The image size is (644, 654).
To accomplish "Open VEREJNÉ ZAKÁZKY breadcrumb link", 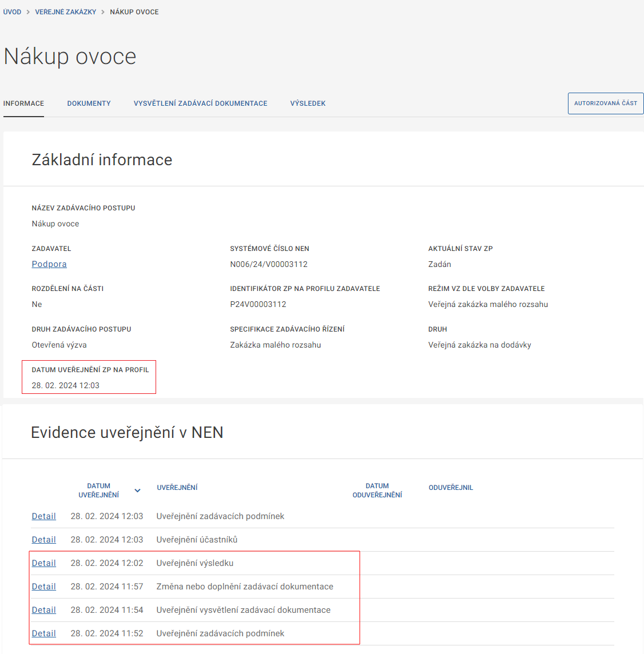I will click(66, 12).
